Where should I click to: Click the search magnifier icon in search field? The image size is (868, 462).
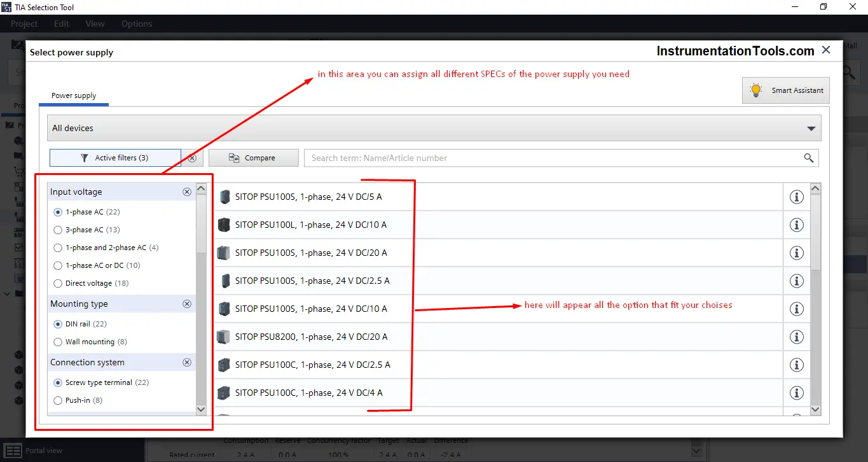pyautogui.click(x=808, y=158)
